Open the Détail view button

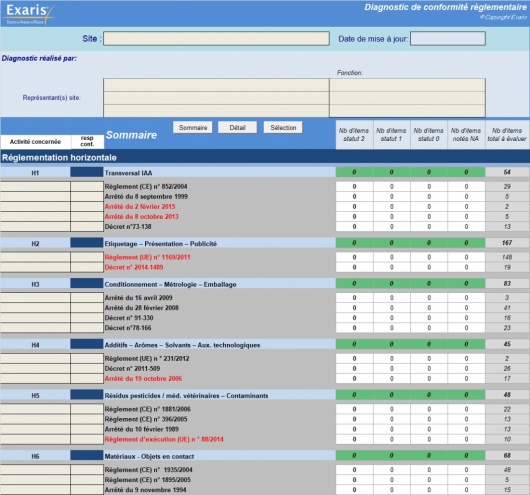pos(237,127)
